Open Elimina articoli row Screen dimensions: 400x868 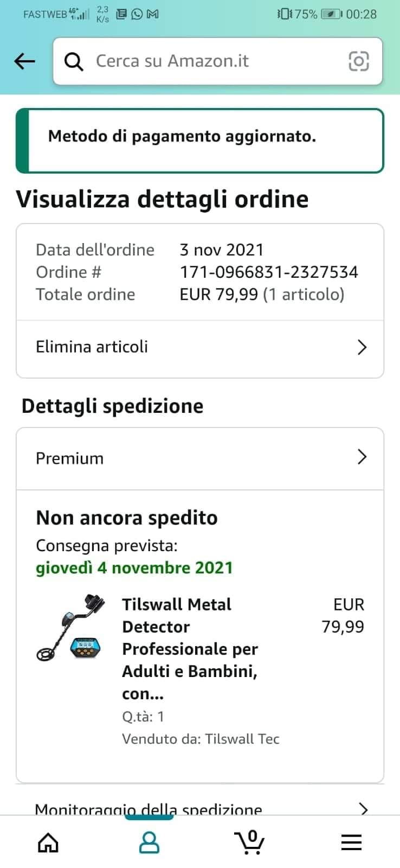click(200, 348)
